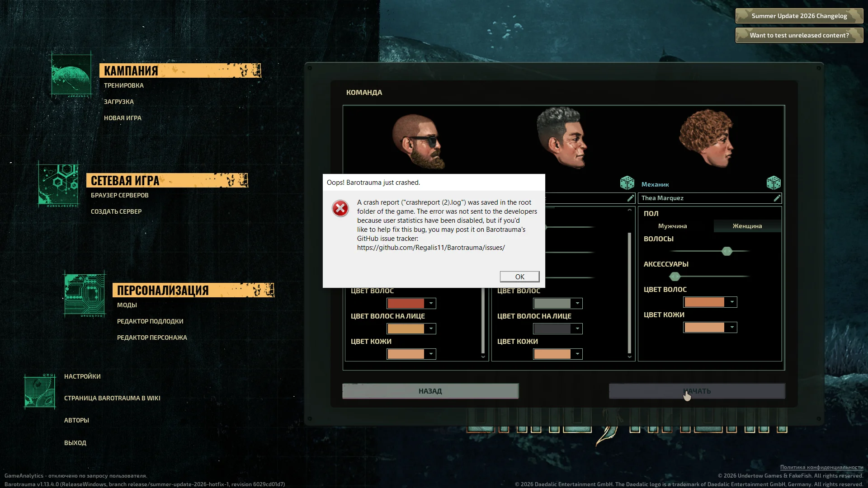Click the multiplayer hexagon network icon
This screenshot has width=868, height=488.
coord(59,184)
